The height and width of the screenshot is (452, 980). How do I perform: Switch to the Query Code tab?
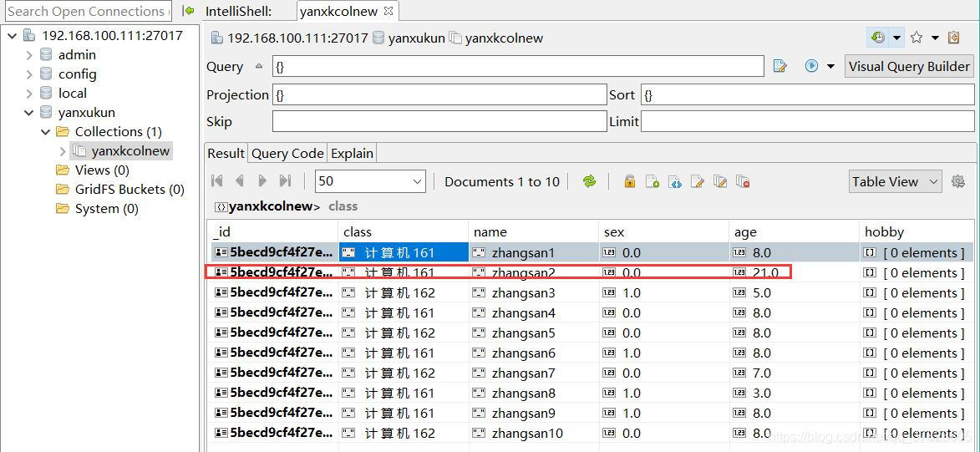[x=287, y=153]
